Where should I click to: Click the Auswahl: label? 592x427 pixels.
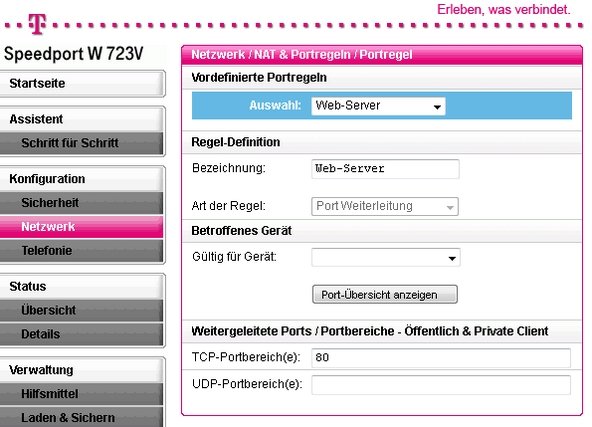coord(275,105)
